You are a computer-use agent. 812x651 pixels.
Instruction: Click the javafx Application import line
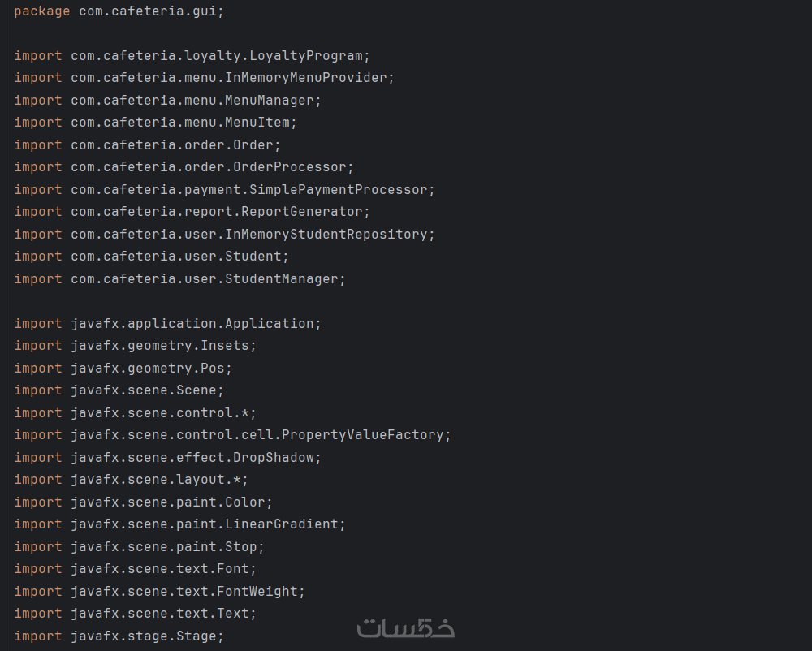click(x=166, y=324)
